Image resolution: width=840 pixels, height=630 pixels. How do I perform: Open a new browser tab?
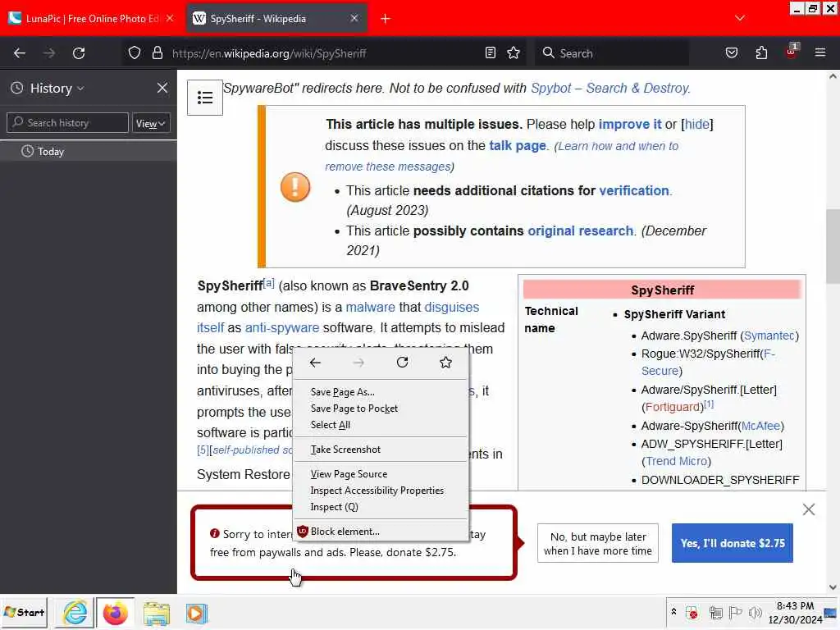point(386,19)
